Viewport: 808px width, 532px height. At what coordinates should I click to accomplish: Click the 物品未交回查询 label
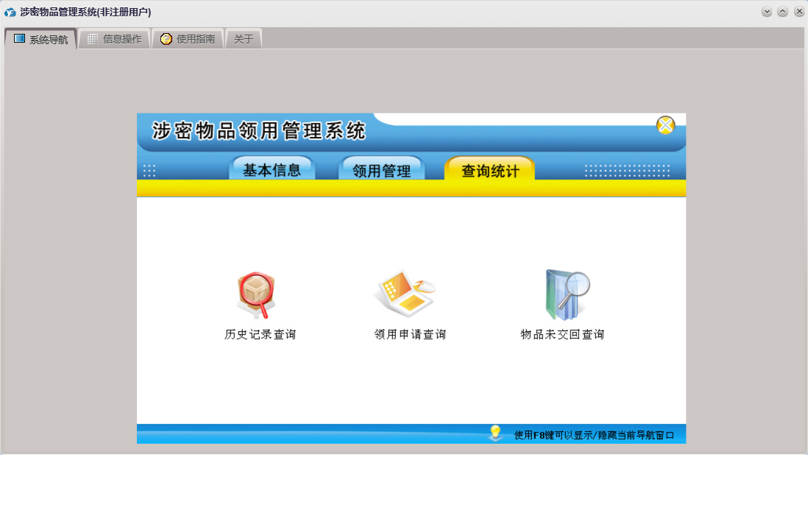coord(562,334)
